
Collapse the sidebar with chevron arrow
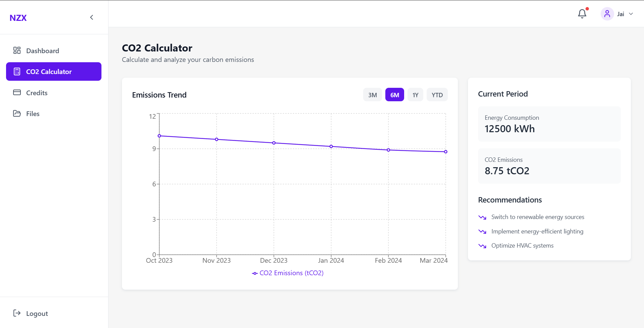(x=92, y=17)
